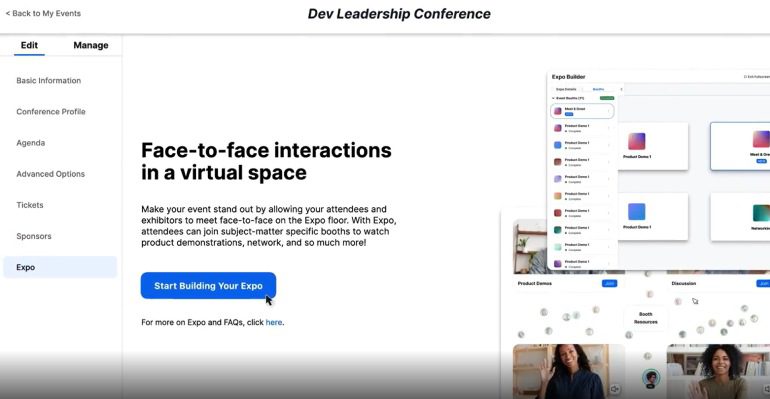The width and height of the screenshot is (770, 399).
Task: Switch to the Manage tab
Action: click(91, 45)
